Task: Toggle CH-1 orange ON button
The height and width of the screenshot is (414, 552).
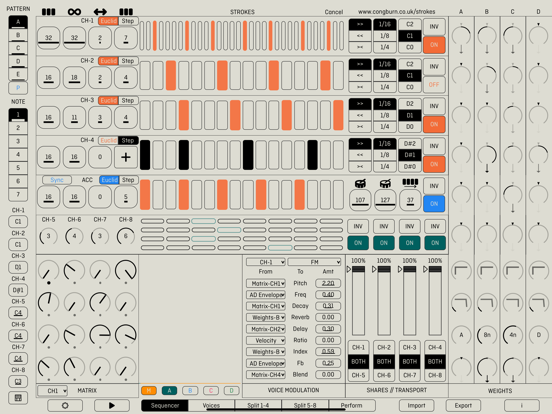Action: (x=434, y=45)
